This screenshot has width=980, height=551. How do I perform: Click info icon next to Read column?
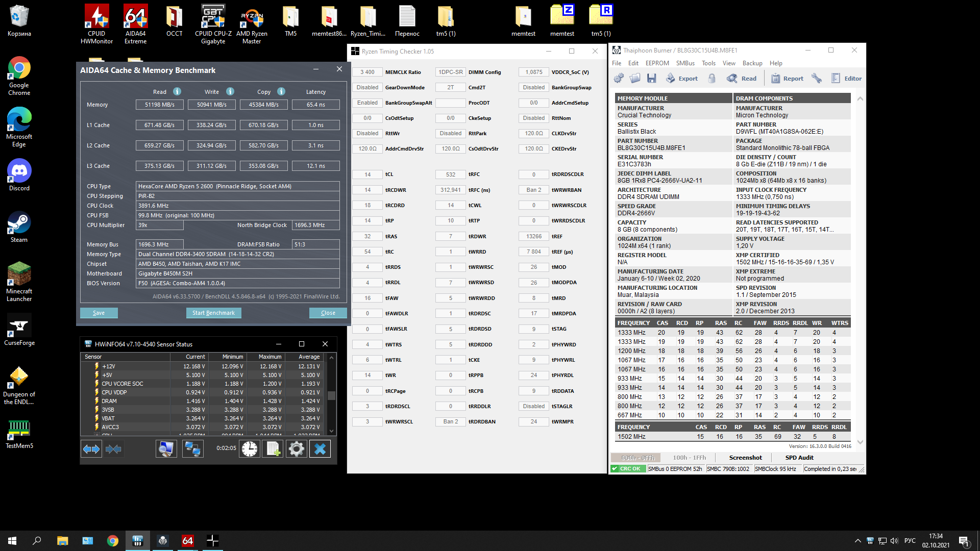(177, 91)
